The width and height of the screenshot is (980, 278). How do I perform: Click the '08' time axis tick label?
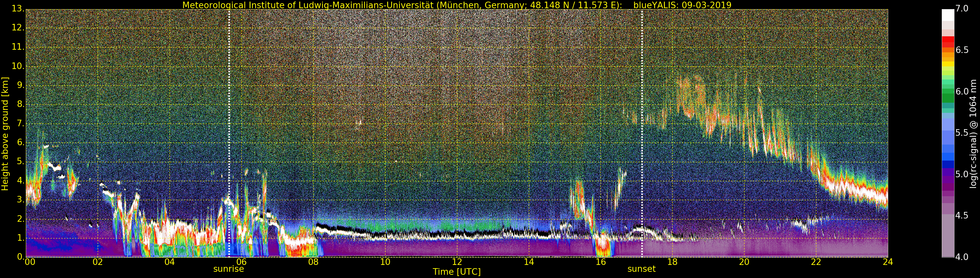[x=314, y=262]
